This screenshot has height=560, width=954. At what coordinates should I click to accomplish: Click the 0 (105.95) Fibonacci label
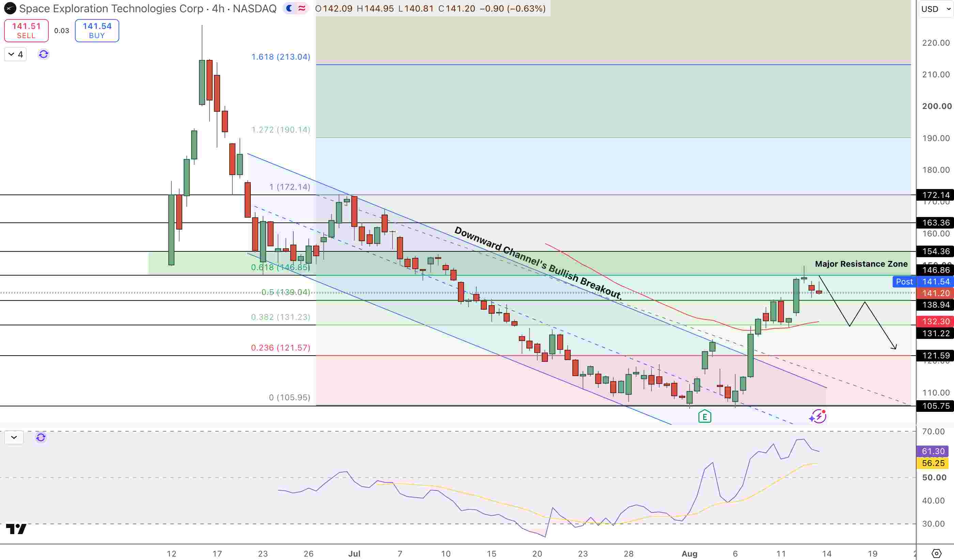click(x=290, y=398)
